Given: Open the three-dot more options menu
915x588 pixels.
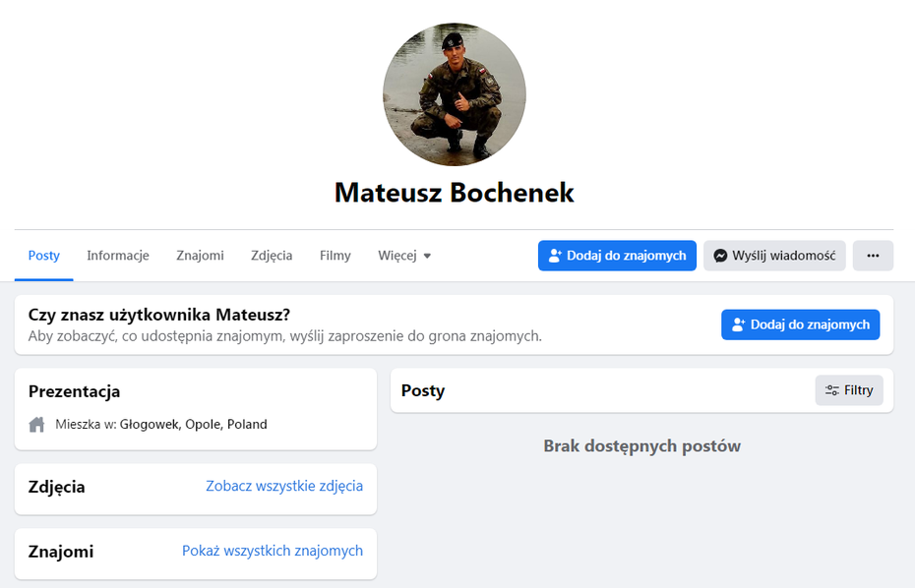Looking at the screenshot, I should [x=873, y=256].
